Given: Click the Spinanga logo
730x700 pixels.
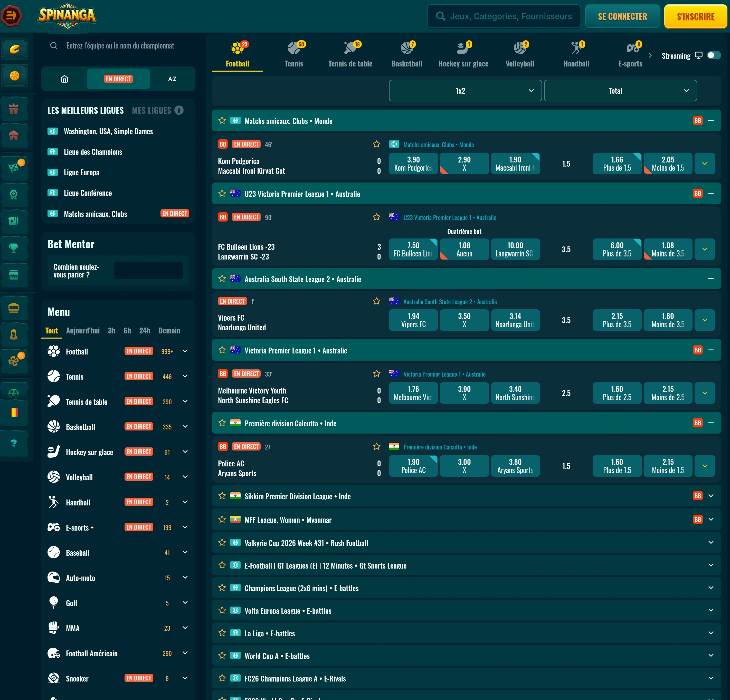Looking at the screenshot, I should [x=67, y=16].
